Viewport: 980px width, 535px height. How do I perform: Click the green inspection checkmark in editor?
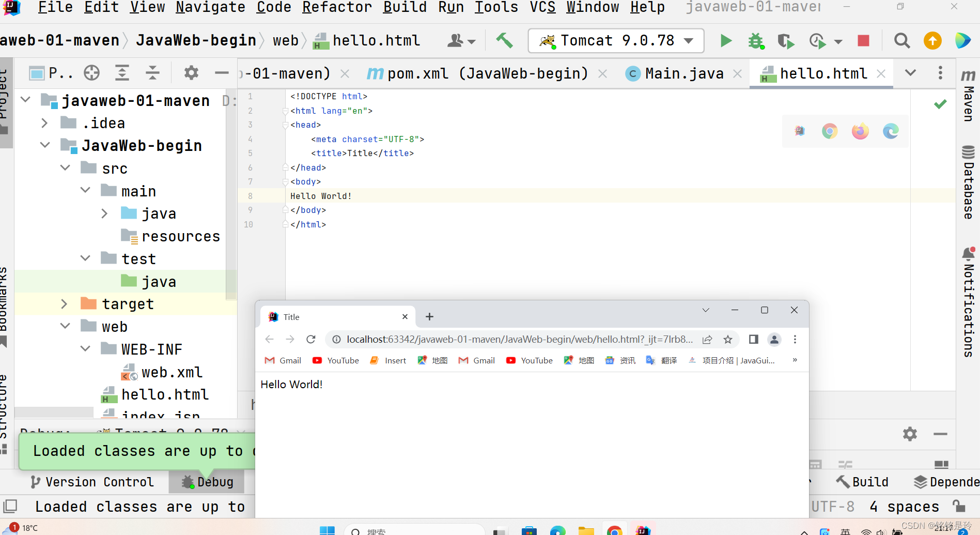940,104
